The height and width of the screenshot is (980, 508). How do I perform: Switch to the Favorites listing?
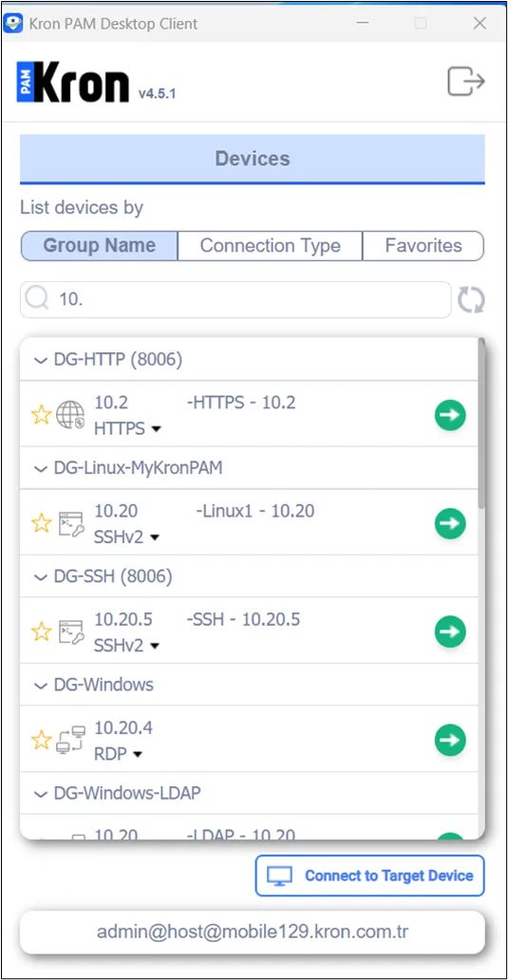click(x=423, y=246)
